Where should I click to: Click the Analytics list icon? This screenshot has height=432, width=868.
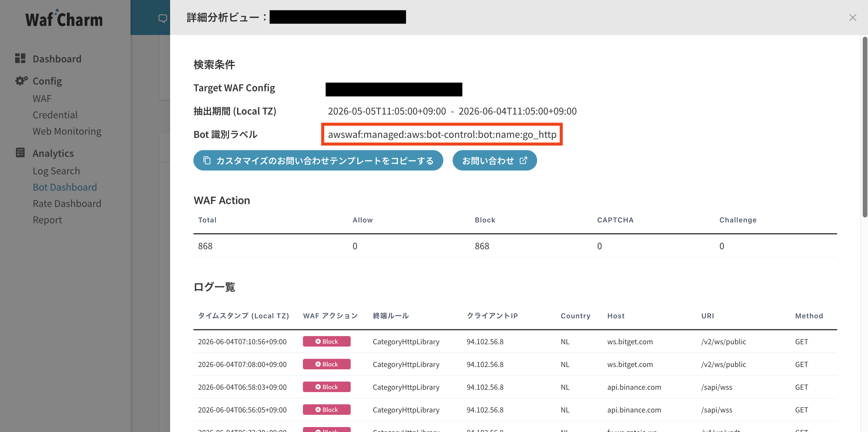[20, 153]
